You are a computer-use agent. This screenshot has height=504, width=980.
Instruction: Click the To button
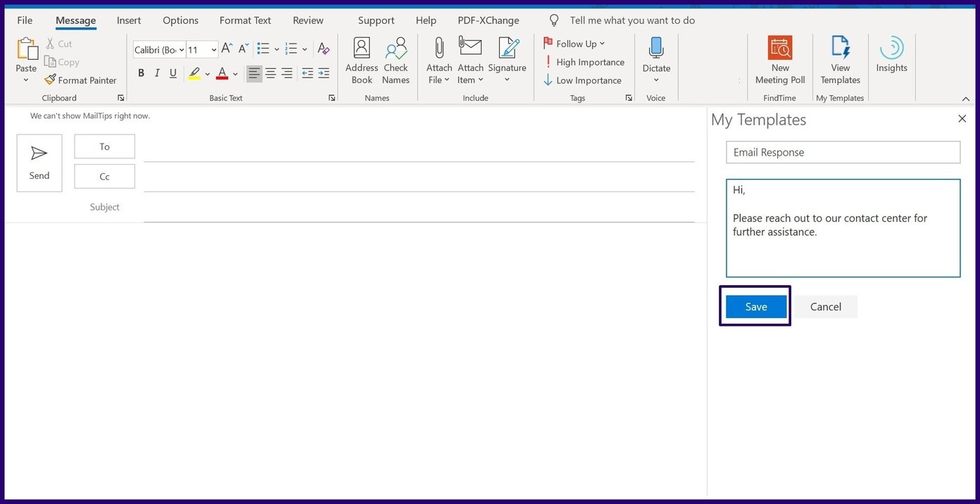[x=104, y=146]
